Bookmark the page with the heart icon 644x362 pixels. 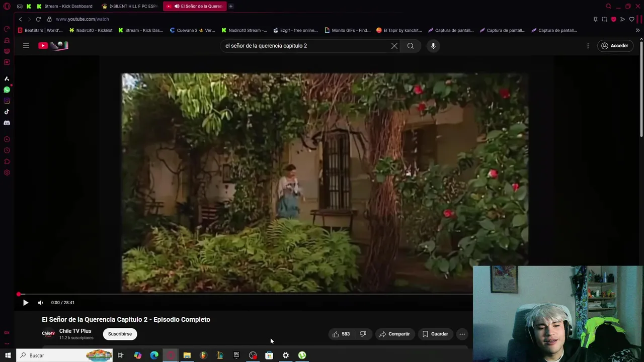click(x=632, y=19)
